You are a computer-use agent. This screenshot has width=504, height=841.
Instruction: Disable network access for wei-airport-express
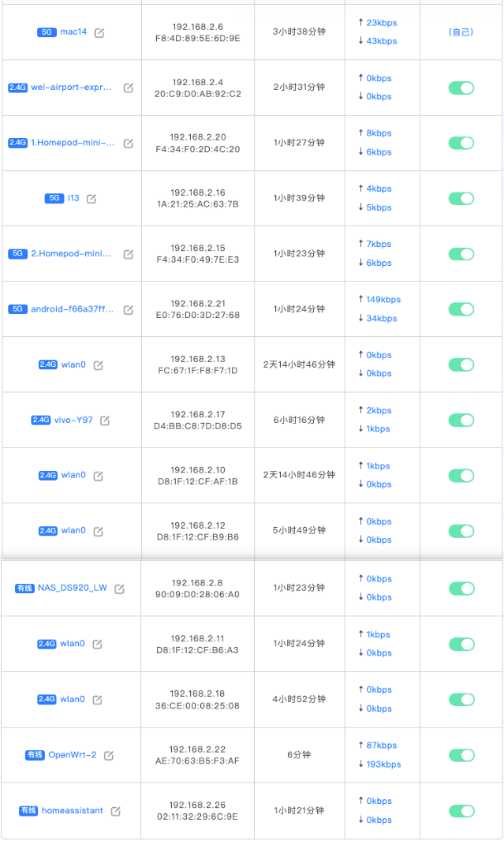pos(461,88)
